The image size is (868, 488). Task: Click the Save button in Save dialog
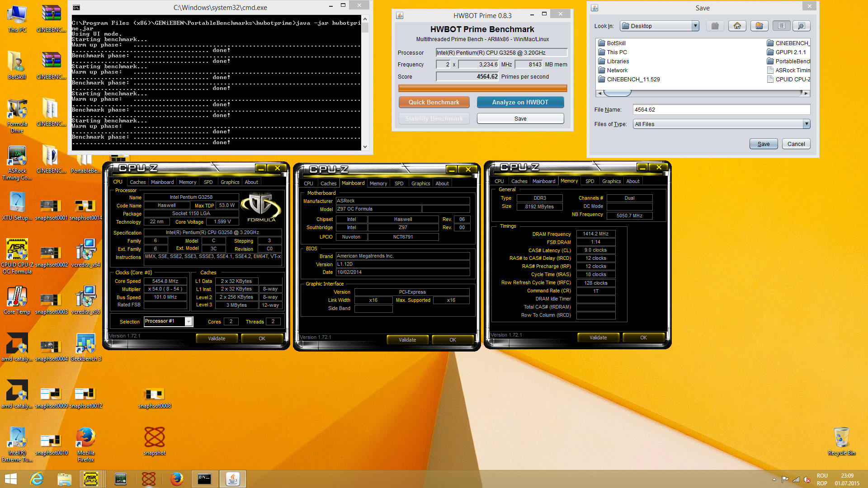click(764, 144)
